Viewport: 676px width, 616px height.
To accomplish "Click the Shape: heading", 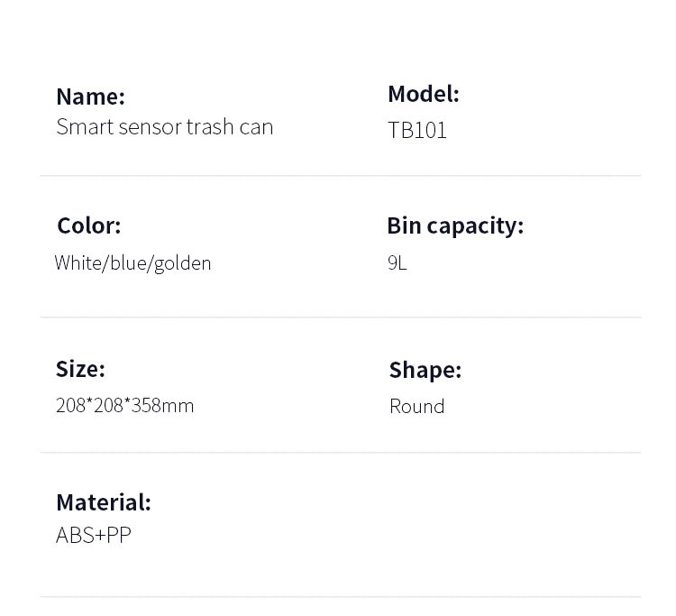I will click(425, 371).
